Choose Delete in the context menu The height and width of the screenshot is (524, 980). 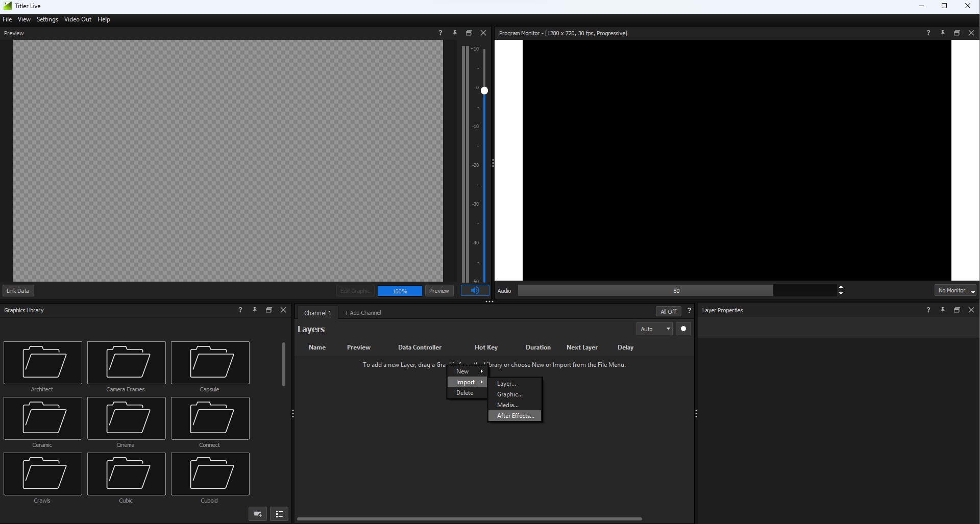[468, 393]
